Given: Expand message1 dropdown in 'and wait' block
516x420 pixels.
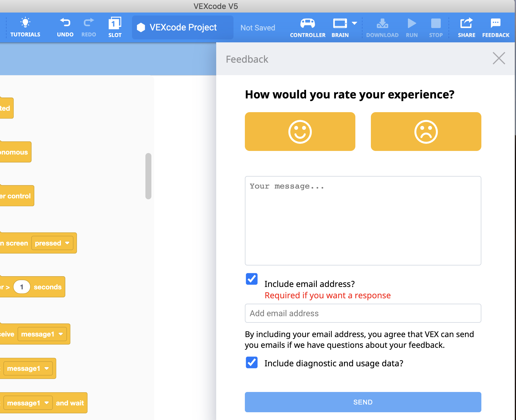Looking at the screenshot, I should (x=47, y=403).
